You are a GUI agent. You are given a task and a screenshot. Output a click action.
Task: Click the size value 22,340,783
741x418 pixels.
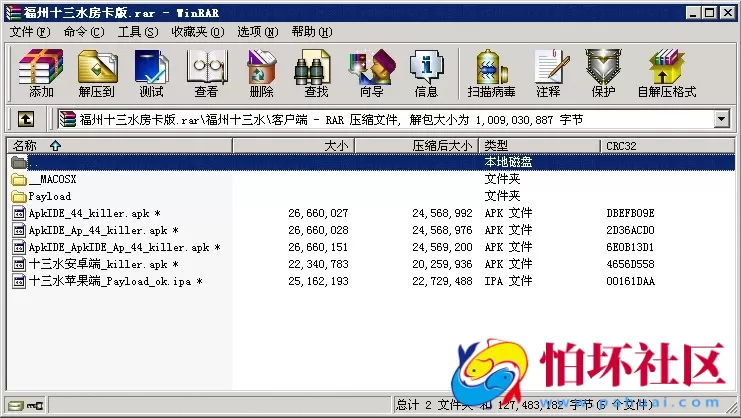[x=318, y=264]
